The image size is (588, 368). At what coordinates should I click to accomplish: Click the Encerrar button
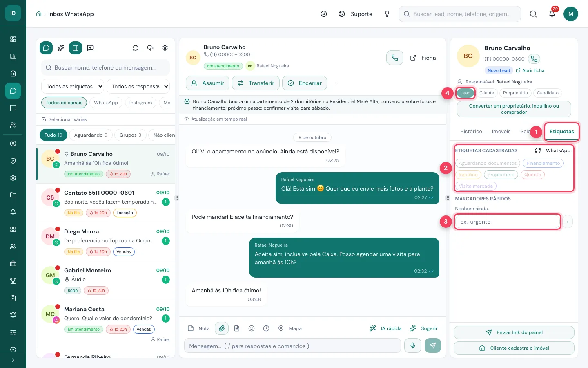tap(305, 83)
